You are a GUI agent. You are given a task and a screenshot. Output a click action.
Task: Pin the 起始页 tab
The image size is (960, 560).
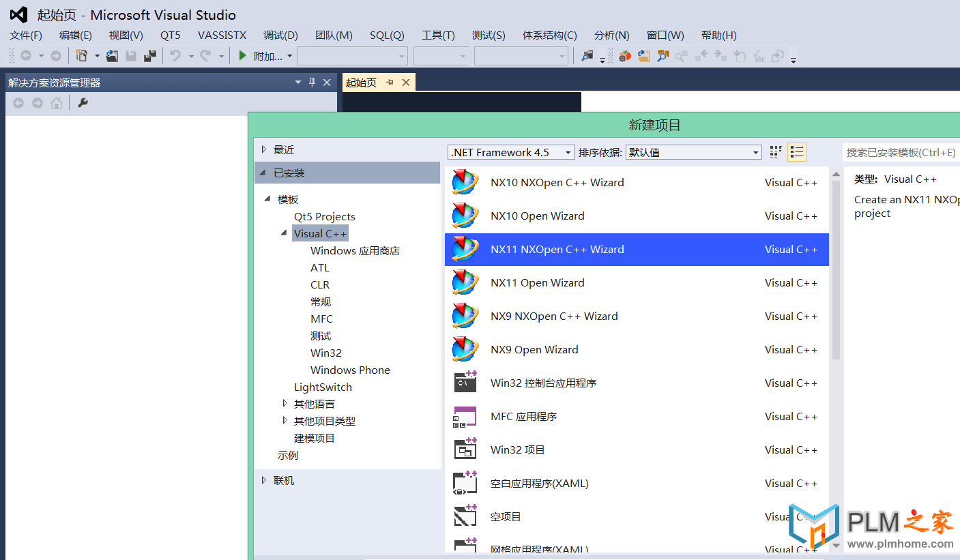[390, 83]
